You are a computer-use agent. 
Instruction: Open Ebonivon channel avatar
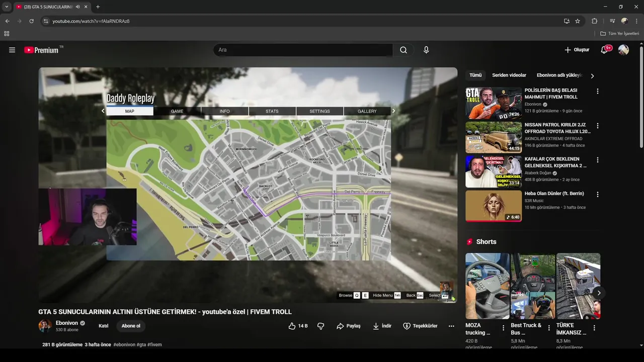(45, 326)
